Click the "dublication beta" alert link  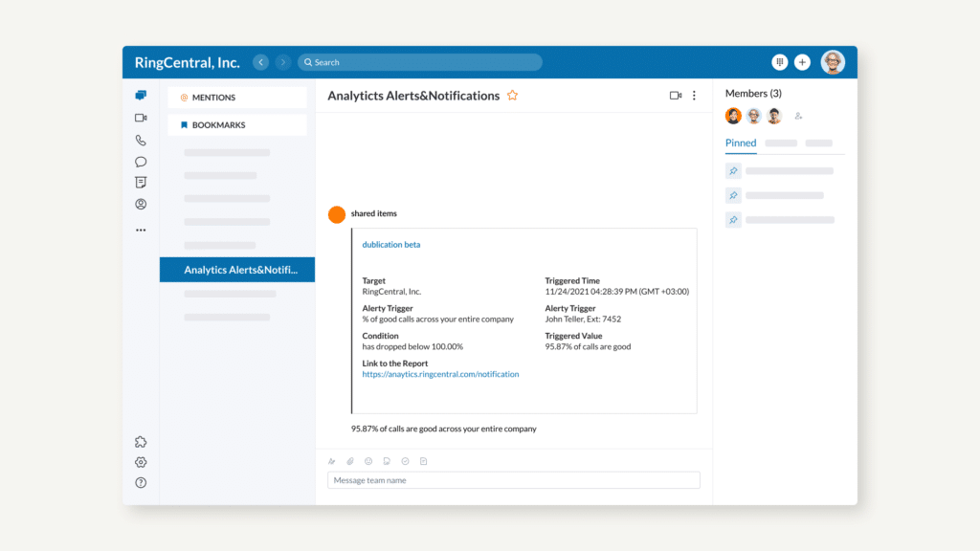(390, 245)
